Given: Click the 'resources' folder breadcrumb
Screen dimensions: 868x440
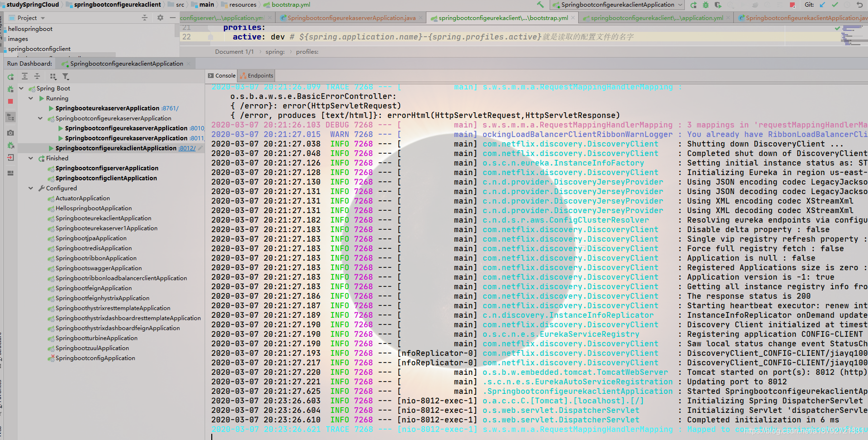Looking at the screenshot, I should (x=239, y=5).
